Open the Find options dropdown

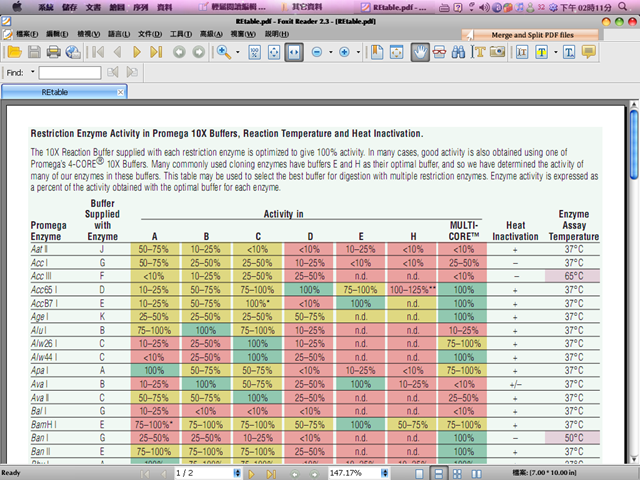[33, 72]
